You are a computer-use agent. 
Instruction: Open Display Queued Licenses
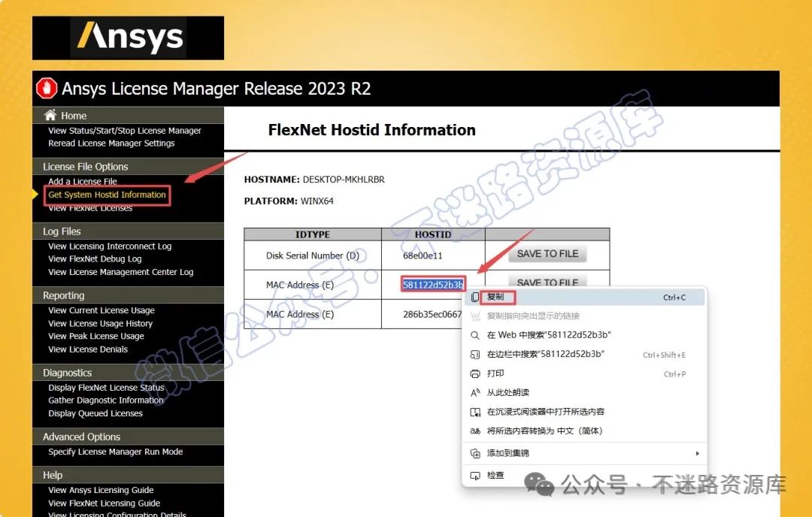95,413
